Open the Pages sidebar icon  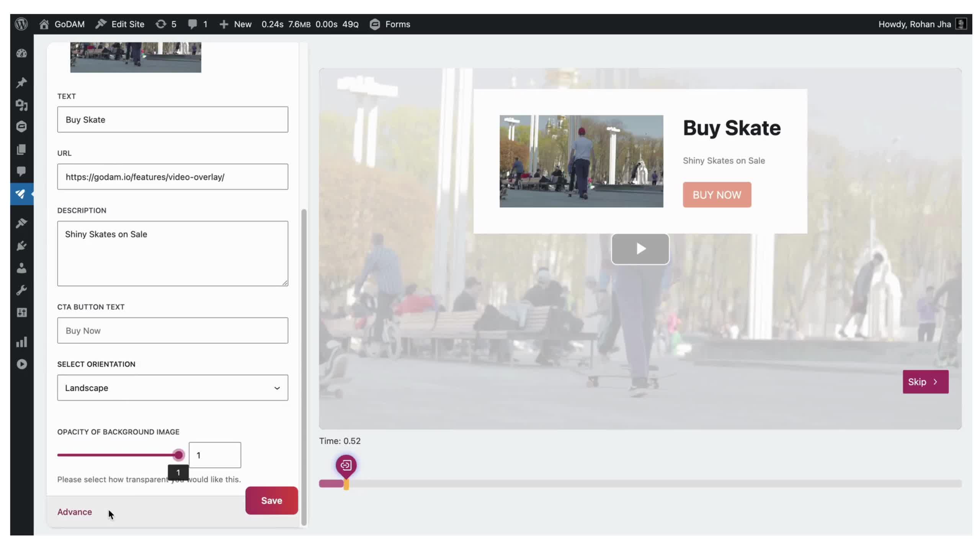click(x=21, y=149)
